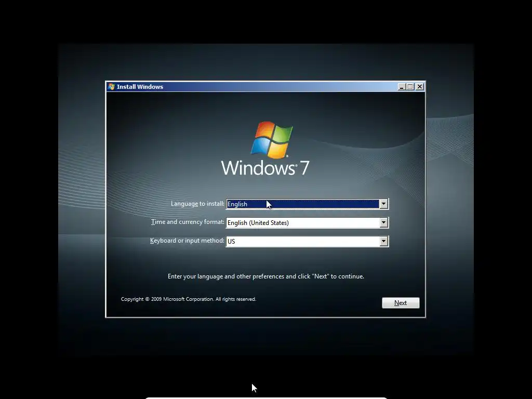This screenshot has width=532, height=399.
Task: Click the Windows 7 logo flag
Action: click(272, 140)
